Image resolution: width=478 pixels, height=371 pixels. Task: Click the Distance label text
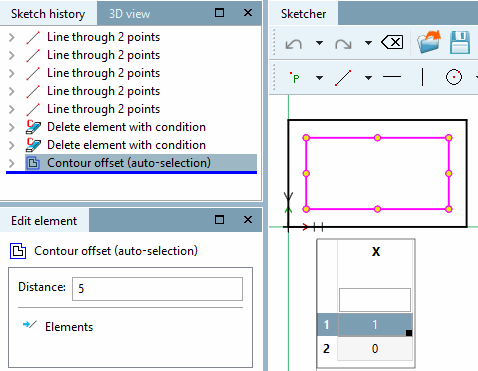(42, 287)
